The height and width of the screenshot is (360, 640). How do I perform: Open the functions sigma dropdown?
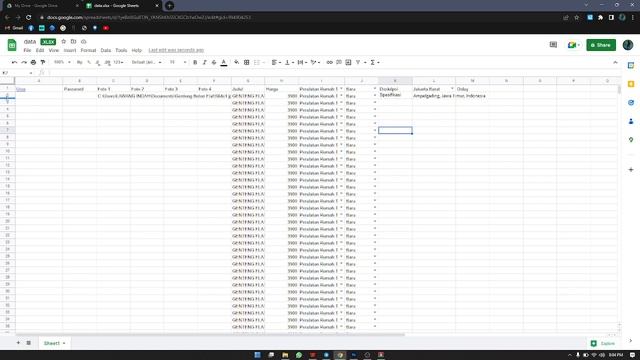tap(375, 62)
